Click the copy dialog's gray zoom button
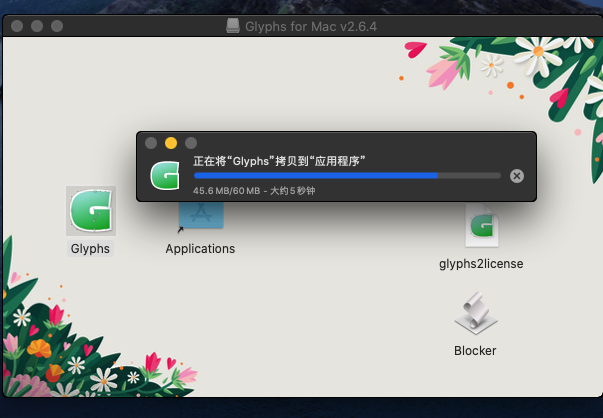 pos(191,143)
